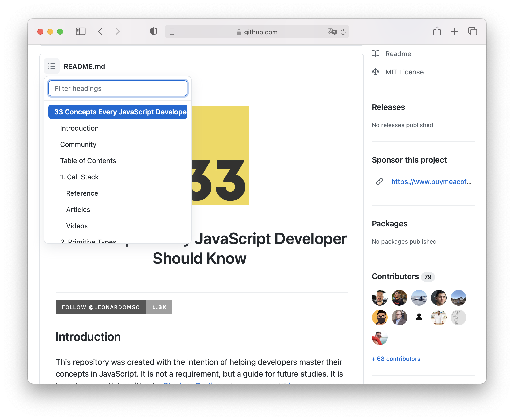
Task: Click the link icon next to the sponsor URL
Action: point(379,182)
